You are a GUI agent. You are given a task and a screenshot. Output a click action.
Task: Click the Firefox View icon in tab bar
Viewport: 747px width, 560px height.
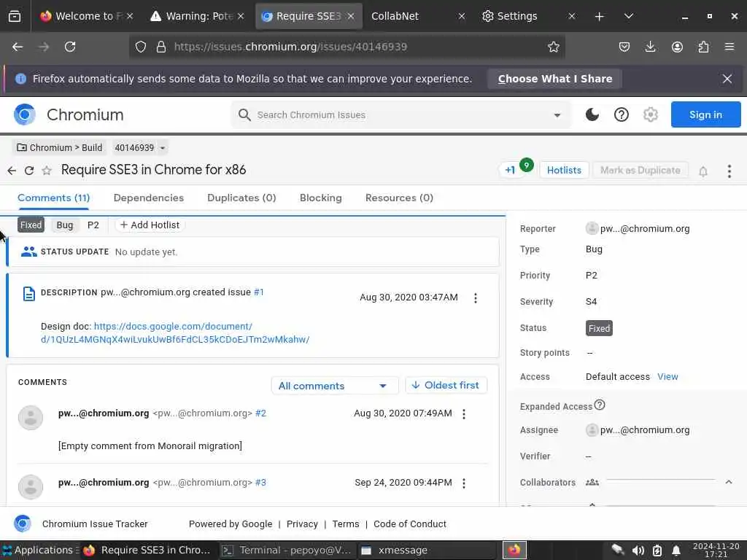pos(15,16)
